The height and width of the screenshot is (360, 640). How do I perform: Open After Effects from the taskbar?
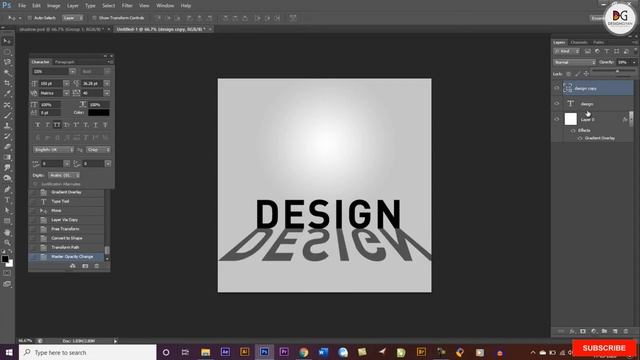coord(225,352)
